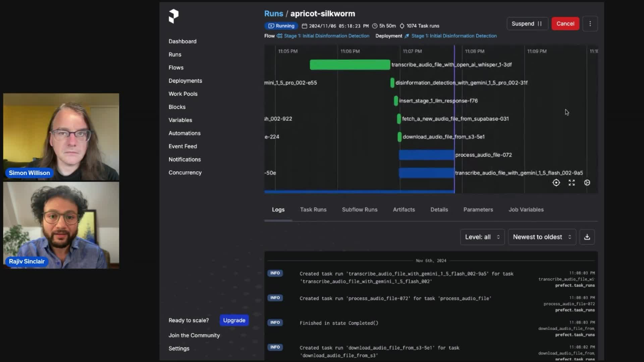
Task: Open Variables in the sidebar
Action: [180, 120]
